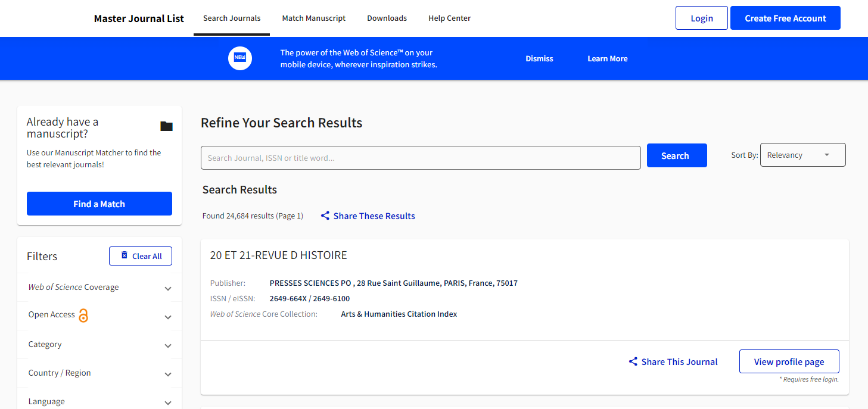Open the Help Center tab
Screen dimensions: 868x409
(x=450, y=18)
